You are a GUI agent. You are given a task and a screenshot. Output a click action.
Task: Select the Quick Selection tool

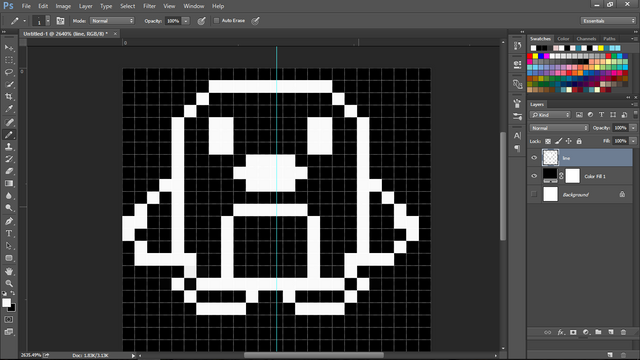[x=9, y=84]
